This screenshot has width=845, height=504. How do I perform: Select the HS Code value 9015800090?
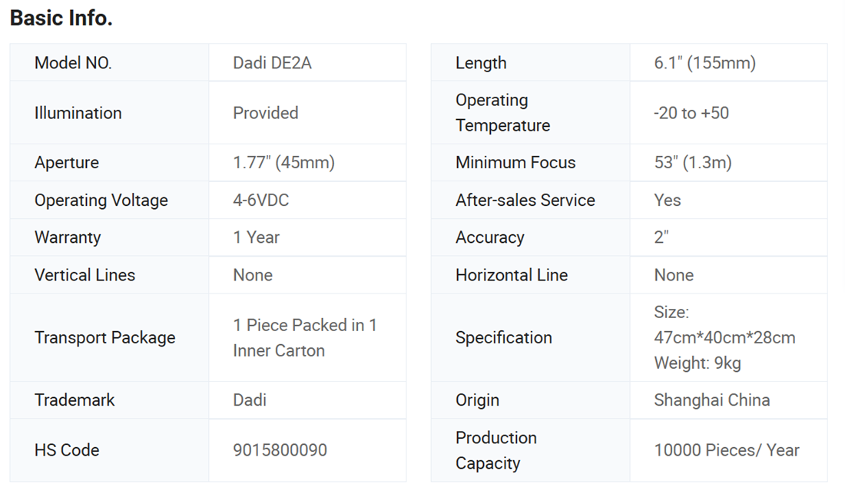click(x=280, y=450)
